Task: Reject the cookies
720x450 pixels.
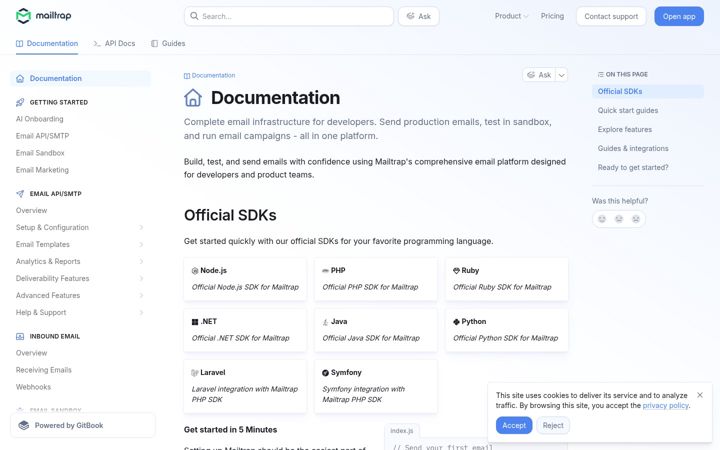Action: [553, 425]
